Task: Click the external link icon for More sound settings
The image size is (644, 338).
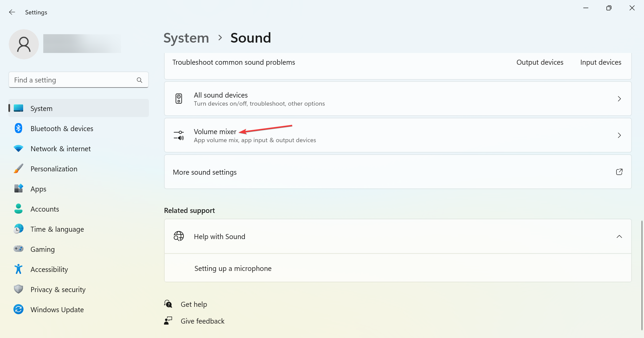Action: coord(619,172)
